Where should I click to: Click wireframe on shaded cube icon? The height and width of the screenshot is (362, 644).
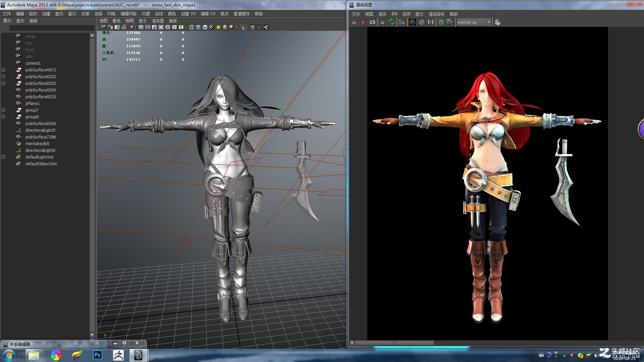pyautogui.click(x=205, y=27)
